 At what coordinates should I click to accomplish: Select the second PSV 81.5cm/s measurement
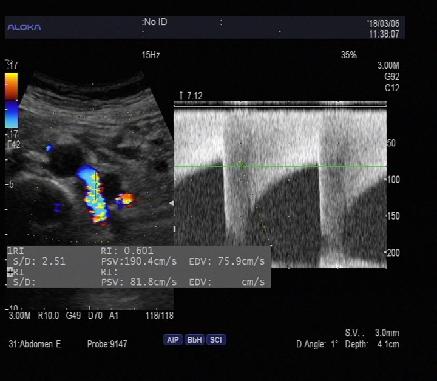(x=139, y=282)
